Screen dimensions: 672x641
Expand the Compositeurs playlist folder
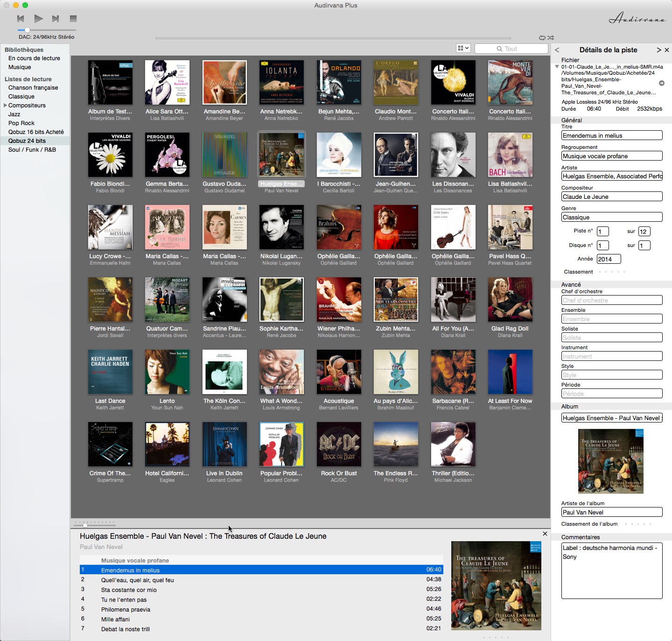coord(5,106)
